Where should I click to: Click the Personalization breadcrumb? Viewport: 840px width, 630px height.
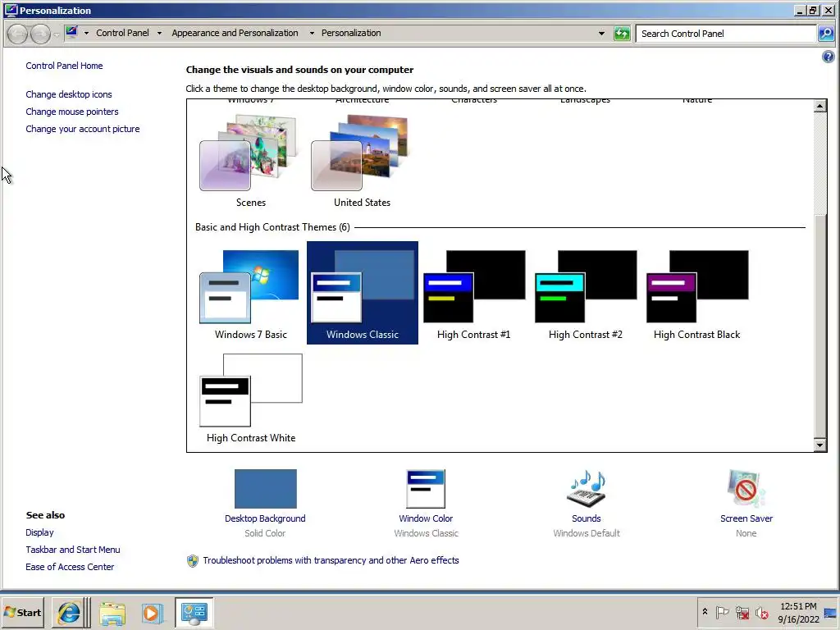pos(351,33)
